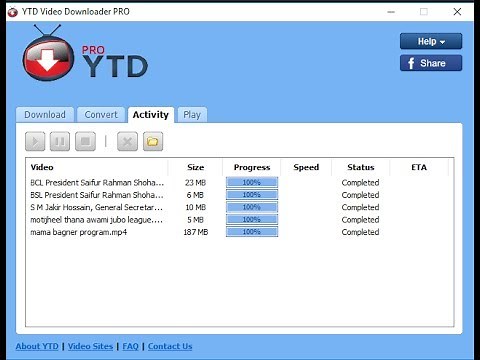Click the YTD red TV logo

tap(48, 54)
